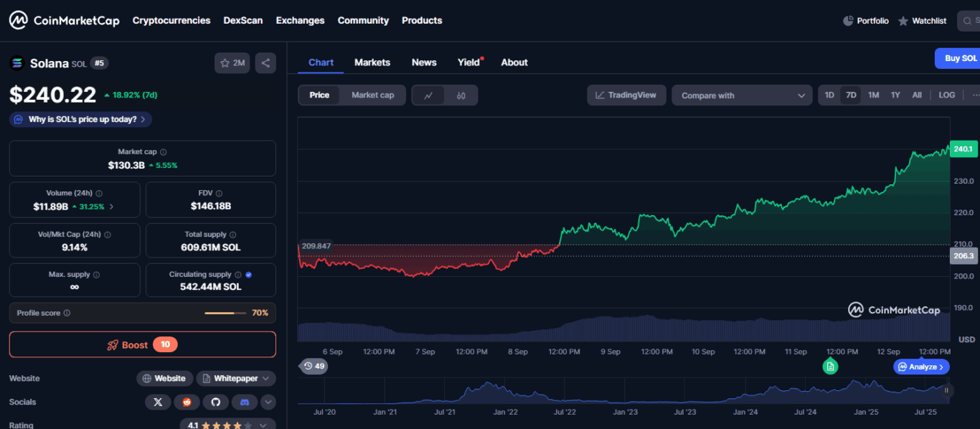This screenshot has height=429, width=980.
Task: Click the 240.1 current price label
Action: point(963,148)
